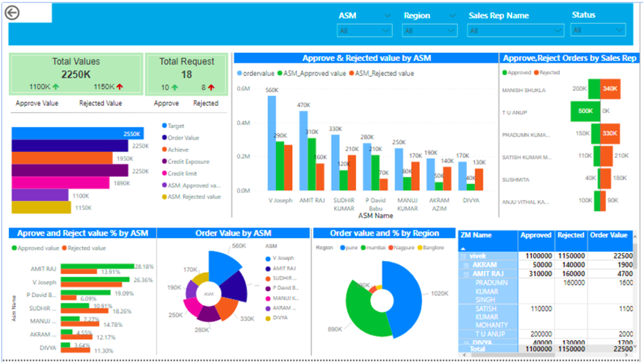
Task: Select Target legend marker
Action: (165, 126)
